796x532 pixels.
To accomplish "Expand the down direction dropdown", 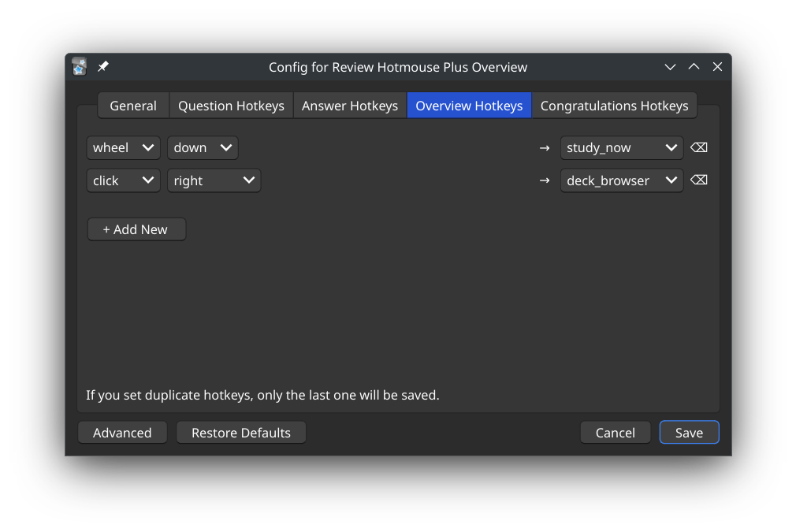I will tap(203, 147).
